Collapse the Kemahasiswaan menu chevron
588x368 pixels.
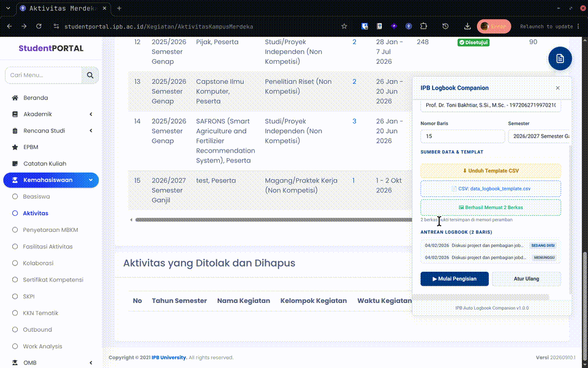[91, 180]
